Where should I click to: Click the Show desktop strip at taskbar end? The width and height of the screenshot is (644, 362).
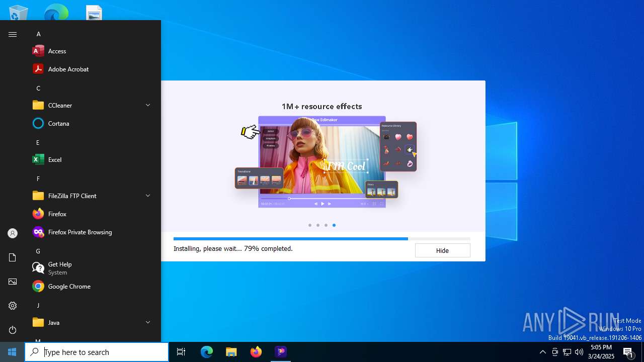coord(642,352)
